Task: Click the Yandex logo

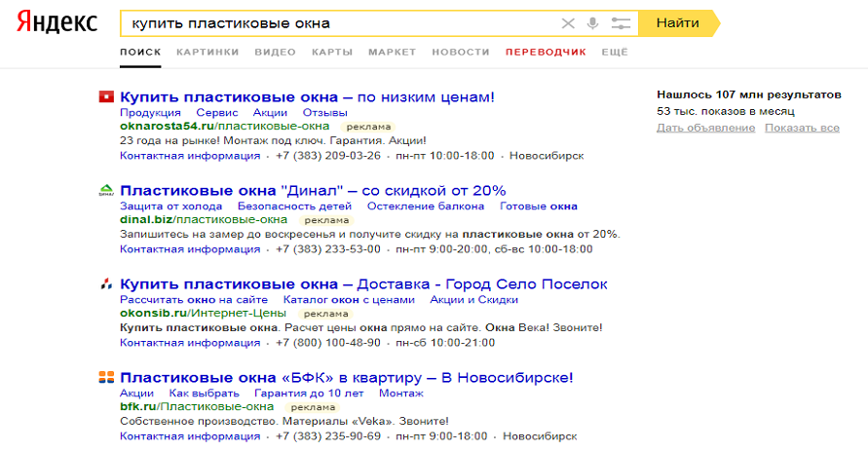Action: [56, 23]
